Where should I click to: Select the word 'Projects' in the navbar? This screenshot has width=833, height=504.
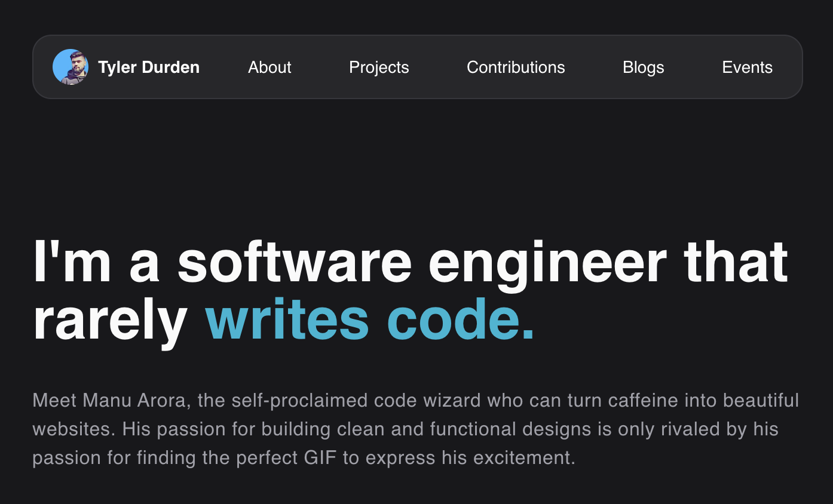click(x=379, y=67)
